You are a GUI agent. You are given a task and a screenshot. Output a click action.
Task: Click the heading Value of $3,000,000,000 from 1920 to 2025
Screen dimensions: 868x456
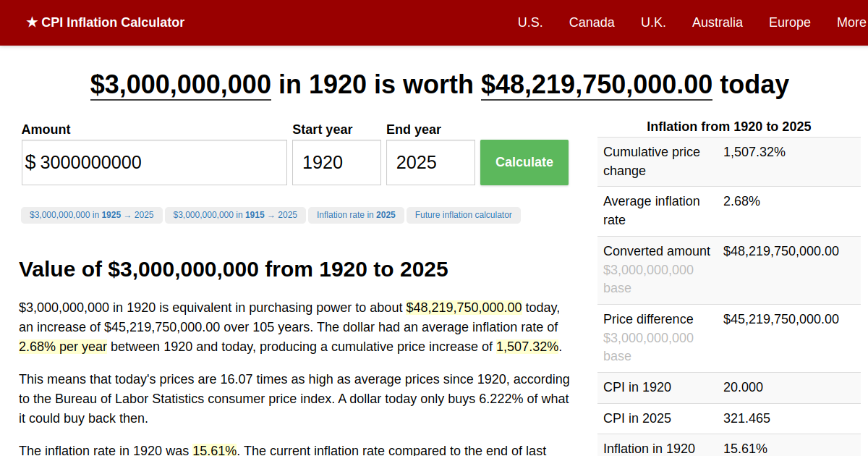pos(234,269)
